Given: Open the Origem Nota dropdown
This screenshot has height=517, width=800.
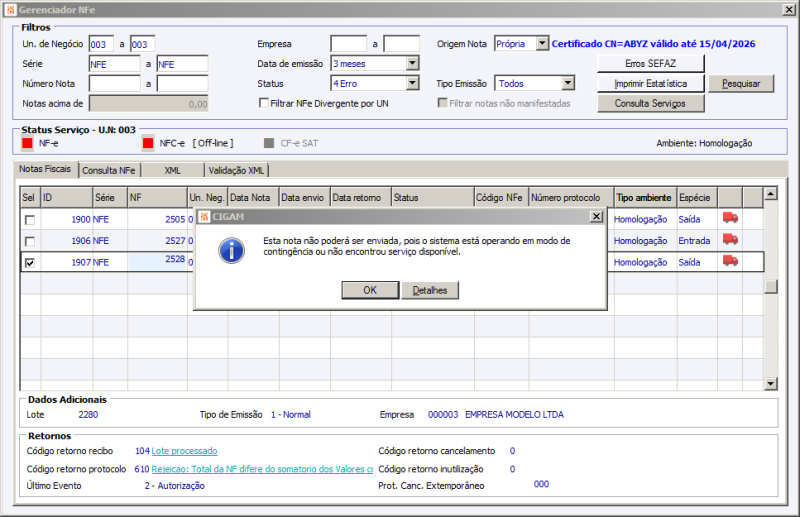Looking at the screenshot, I should 542,44.
